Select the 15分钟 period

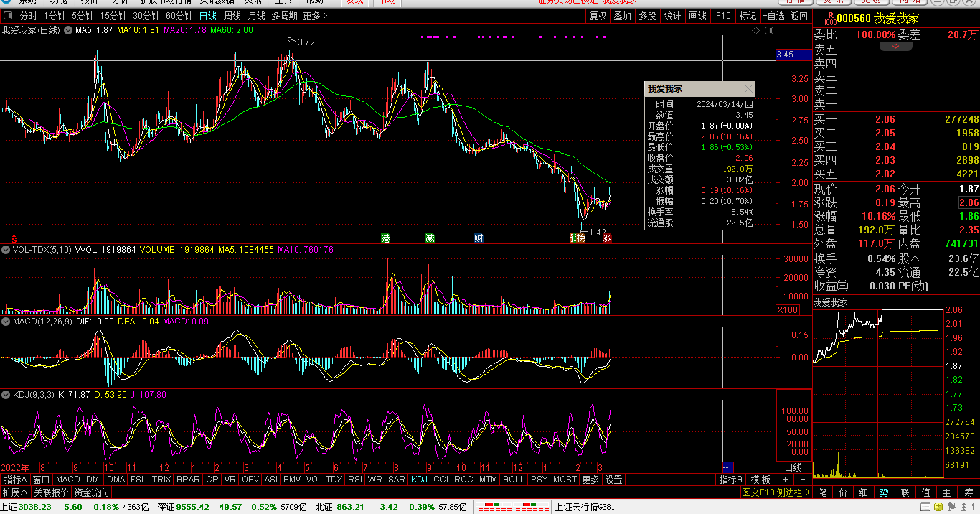coord(113,16)
